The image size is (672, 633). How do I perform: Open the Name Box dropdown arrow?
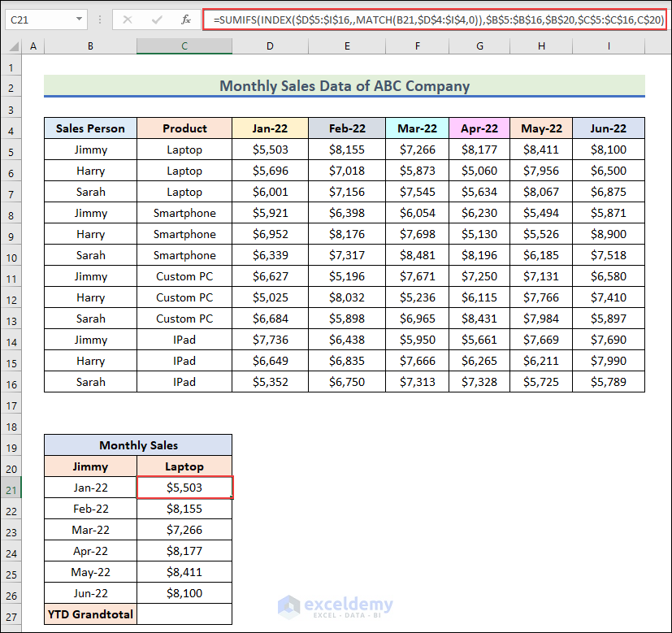tap(79, 20)
